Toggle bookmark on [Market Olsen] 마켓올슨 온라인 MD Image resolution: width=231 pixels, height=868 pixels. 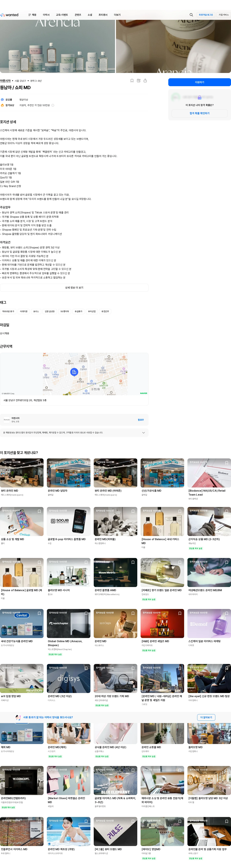[x=86, y=770]
